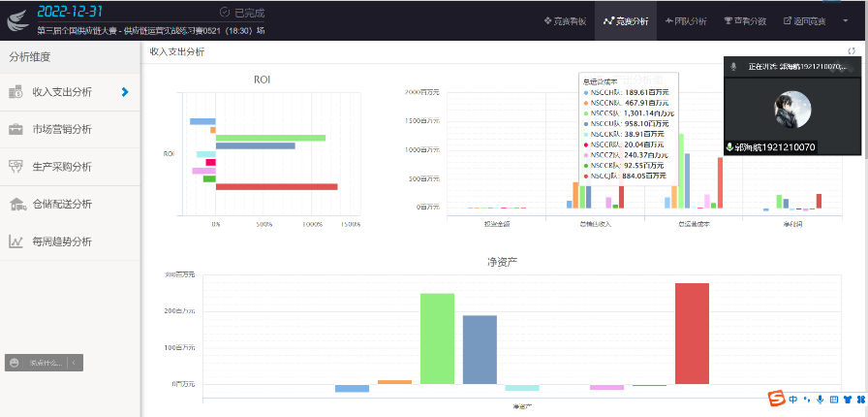Click the Sogou input method S icon
Screen dimensions: 868x417
pyautogui.click(x=777, y=399)
